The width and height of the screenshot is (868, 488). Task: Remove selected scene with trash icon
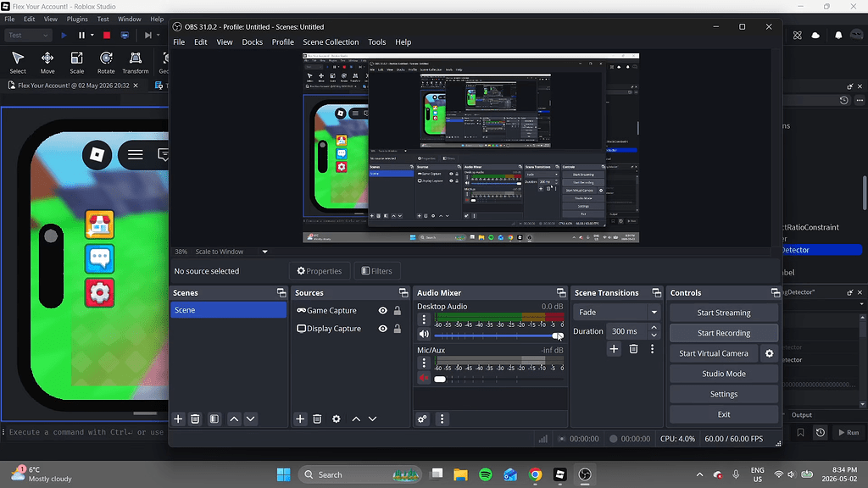tap(195, 419)
